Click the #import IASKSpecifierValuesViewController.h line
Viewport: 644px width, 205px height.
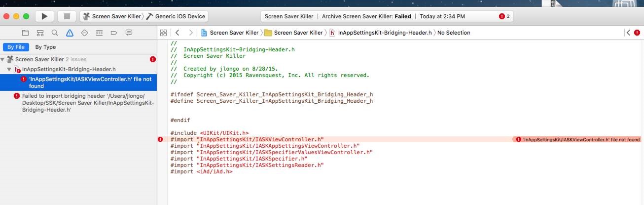pyautogui.click(x=272, y=152)
